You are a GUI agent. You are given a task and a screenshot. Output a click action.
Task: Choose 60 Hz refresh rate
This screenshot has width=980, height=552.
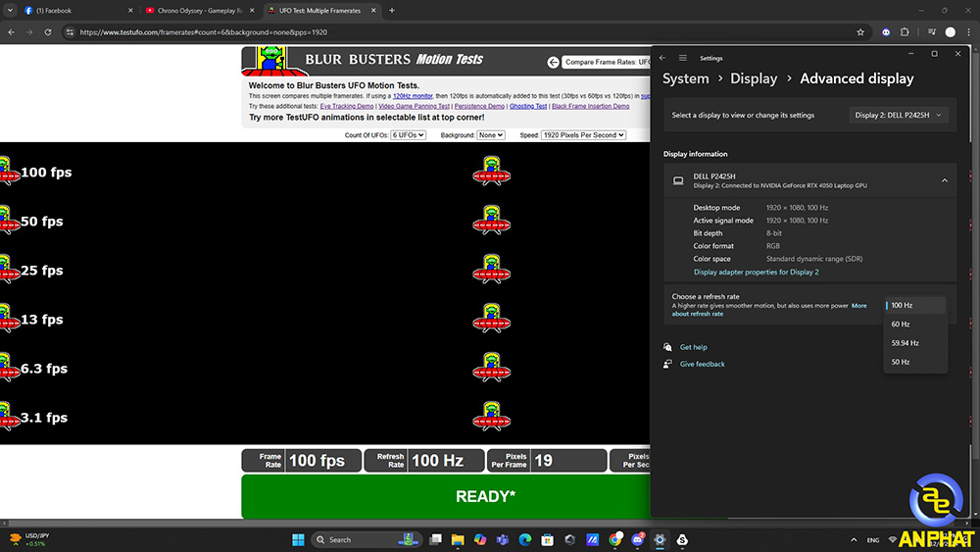coord(915,324)
